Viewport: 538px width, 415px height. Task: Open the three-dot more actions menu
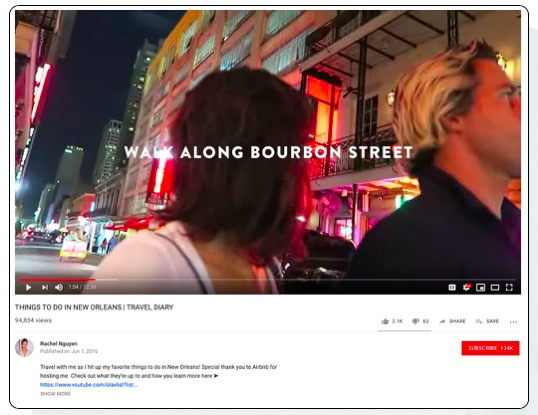[513, 322]
